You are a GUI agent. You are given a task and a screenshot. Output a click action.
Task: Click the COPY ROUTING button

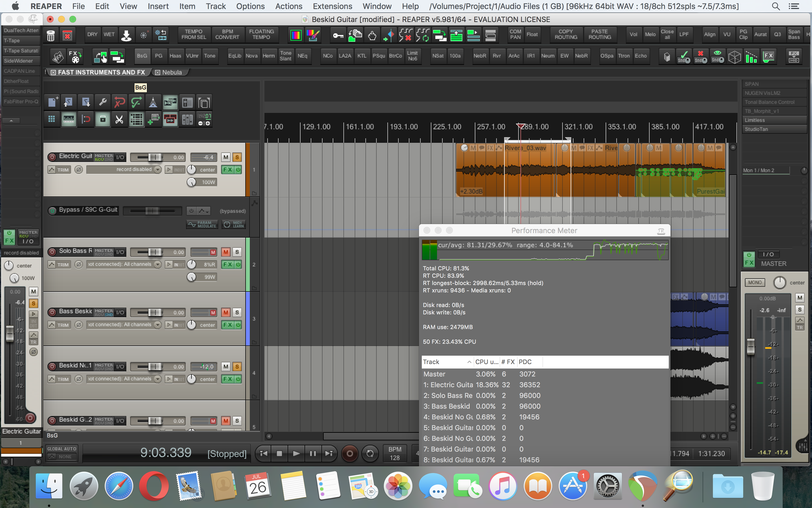pyautogui.click(x=566, y=35)
